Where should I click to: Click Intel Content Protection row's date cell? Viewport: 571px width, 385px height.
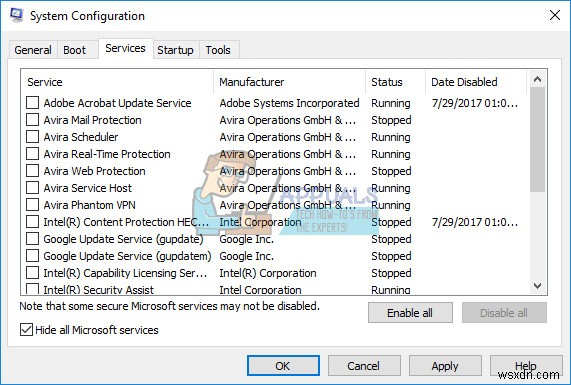(474, 222)
